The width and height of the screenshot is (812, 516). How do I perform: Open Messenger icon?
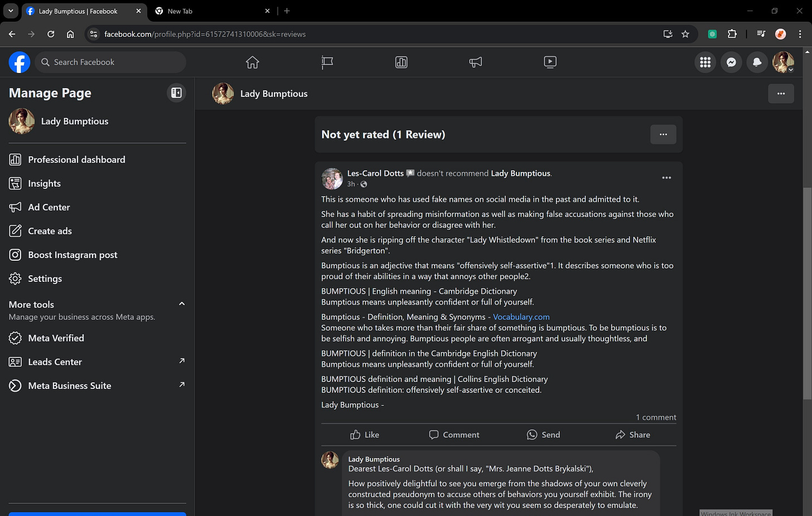[731, 62]
